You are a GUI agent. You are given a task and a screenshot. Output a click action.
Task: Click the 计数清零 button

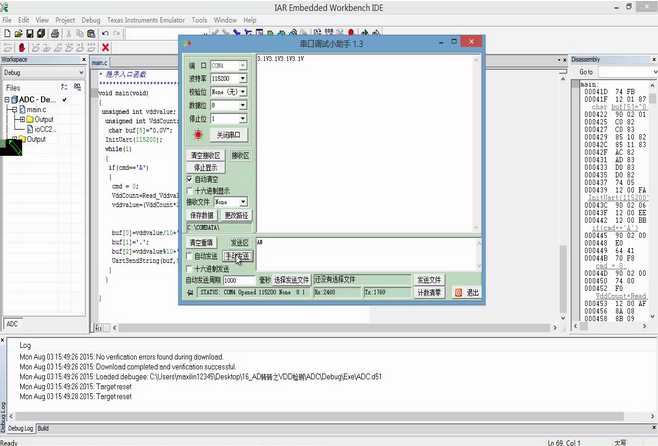coord(429,292)
